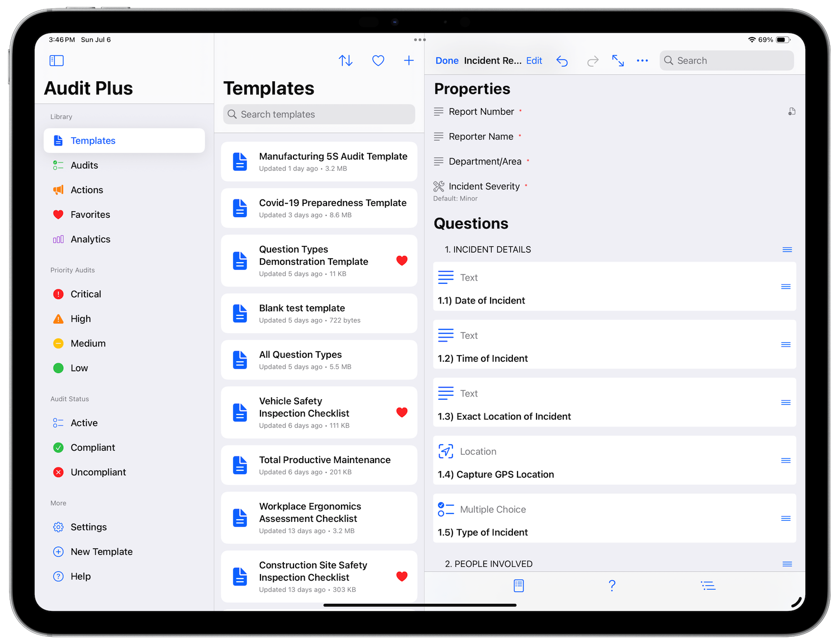
Task: Grab reorder handle for Time of Incident
Action: (x=786, y=344)
